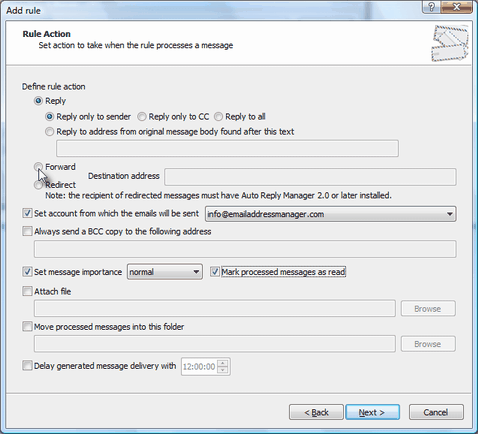Close the Add rule dialog
Image resolution: width=478 pixels, height=434 pixels.
(456, 7)
